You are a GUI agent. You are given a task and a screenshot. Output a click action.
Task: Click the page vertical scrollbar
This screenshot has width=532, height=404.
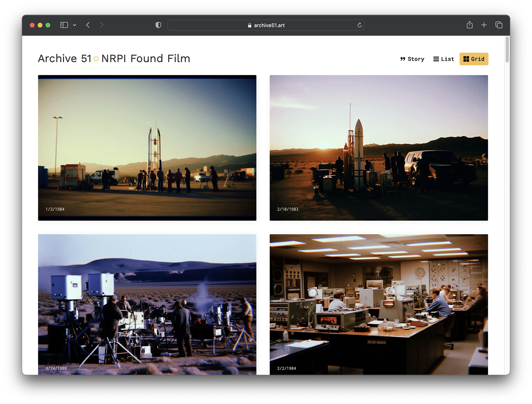click(507, 50)
